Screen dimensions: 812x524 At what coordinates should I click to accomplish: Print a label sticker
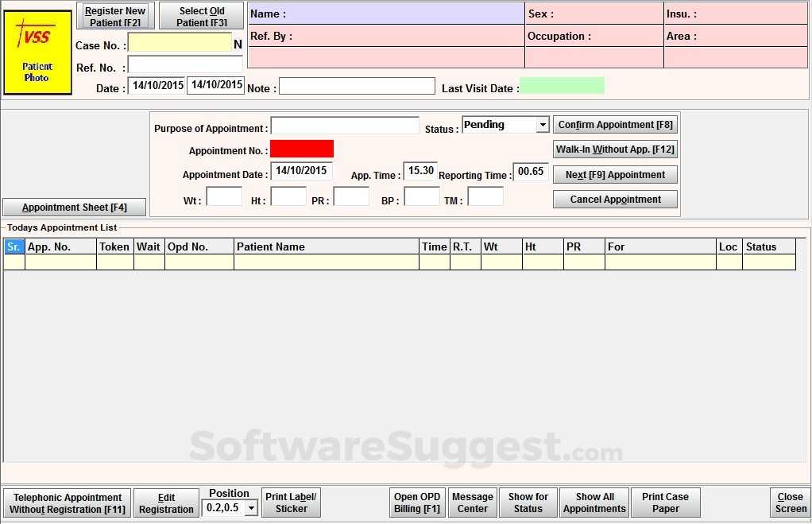pos(291,502)
